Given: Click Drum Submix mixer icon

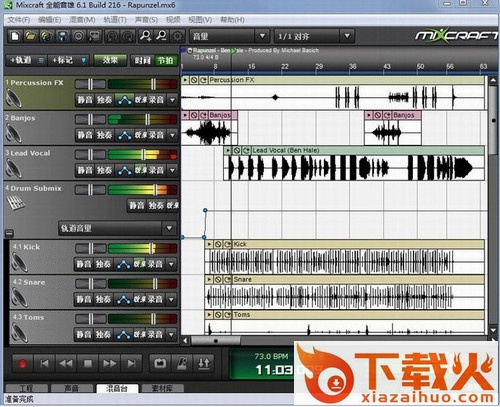Looking at the screenshot, I should (15, 202).
